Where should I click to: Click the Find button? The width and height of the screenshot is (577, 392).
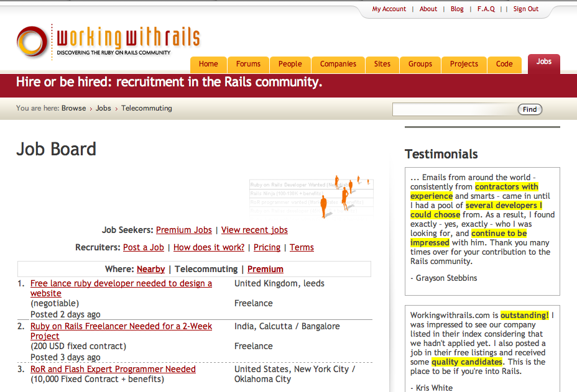(x=530, y=109)
